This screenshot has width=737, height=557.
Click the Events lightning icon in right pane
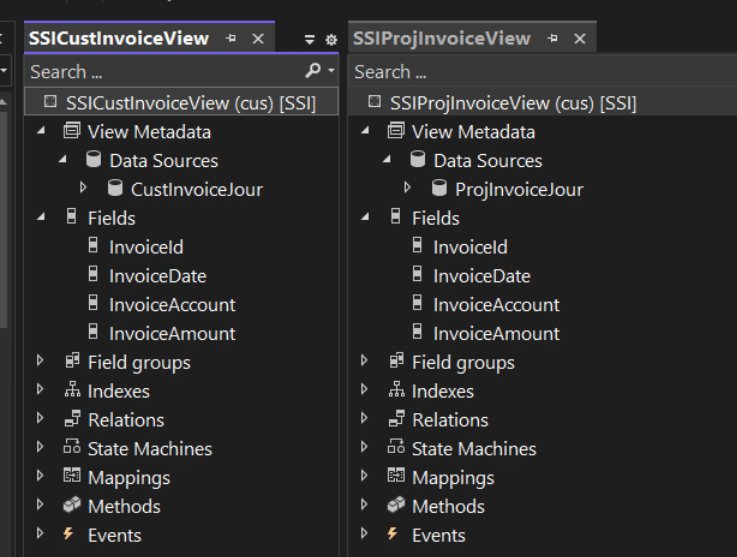(x=395, y=535)
